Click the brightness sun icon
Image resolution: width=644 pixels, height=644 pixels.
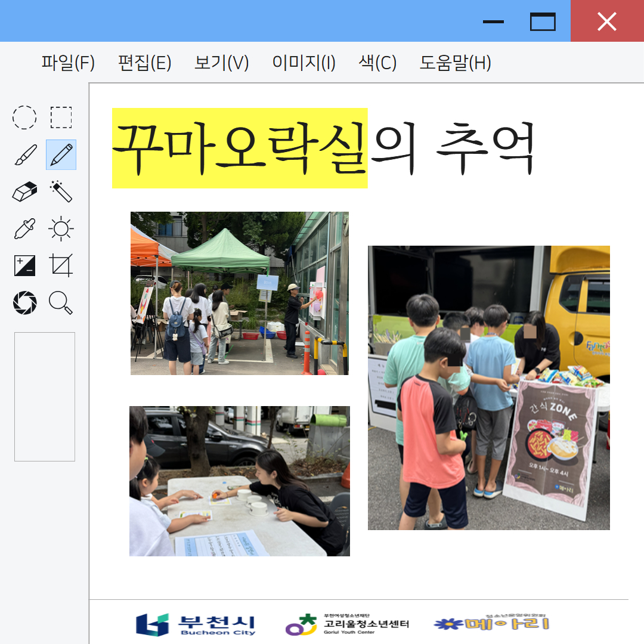[x=61, y=229]
